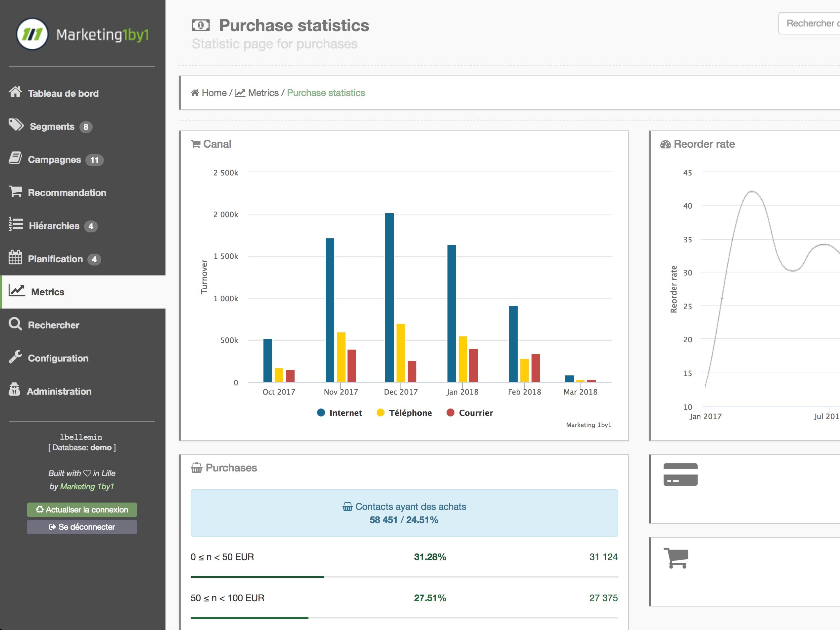Image resolution: width=840 pixels, height=630 pixels.
Task: Click the Configuration wrench icon
Action: click(x=15, y=357)
